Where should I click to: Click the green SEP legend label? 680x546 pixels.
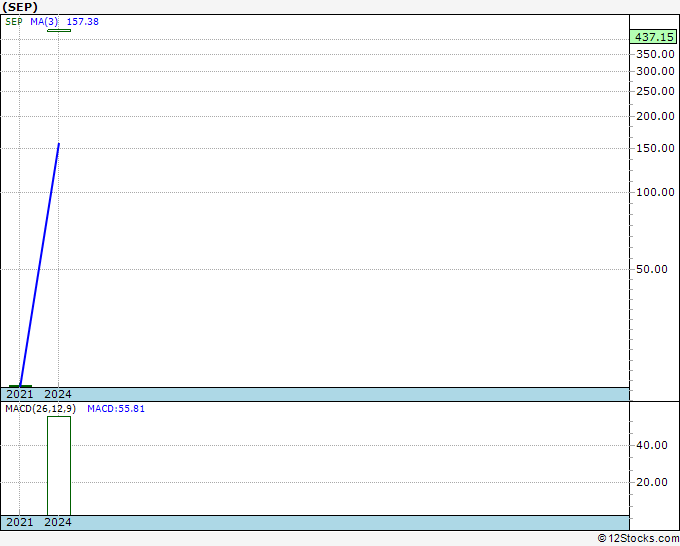tap(14, 22)
